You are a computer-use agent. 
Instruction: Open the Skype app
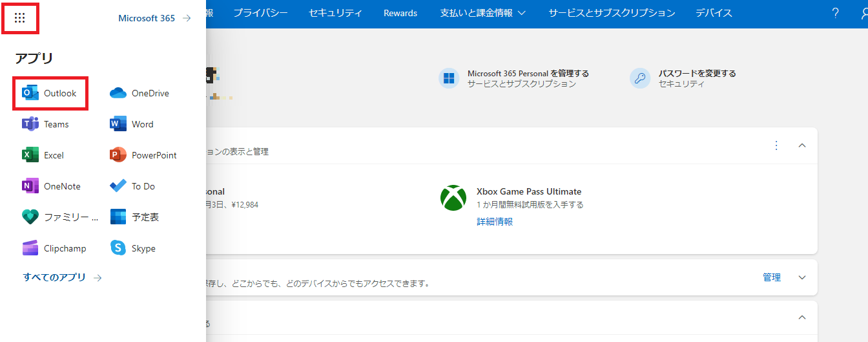tap(133, 248)
